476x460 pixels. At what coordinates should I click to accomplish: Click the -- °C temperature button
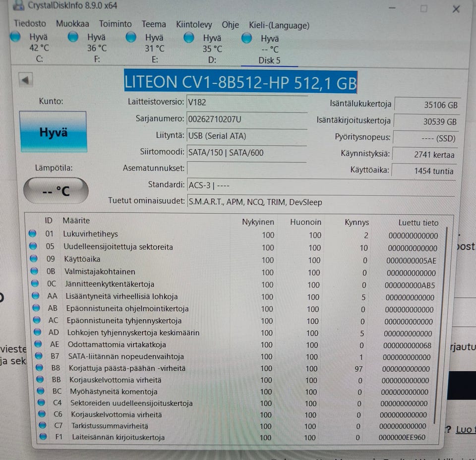coord(56,191)
